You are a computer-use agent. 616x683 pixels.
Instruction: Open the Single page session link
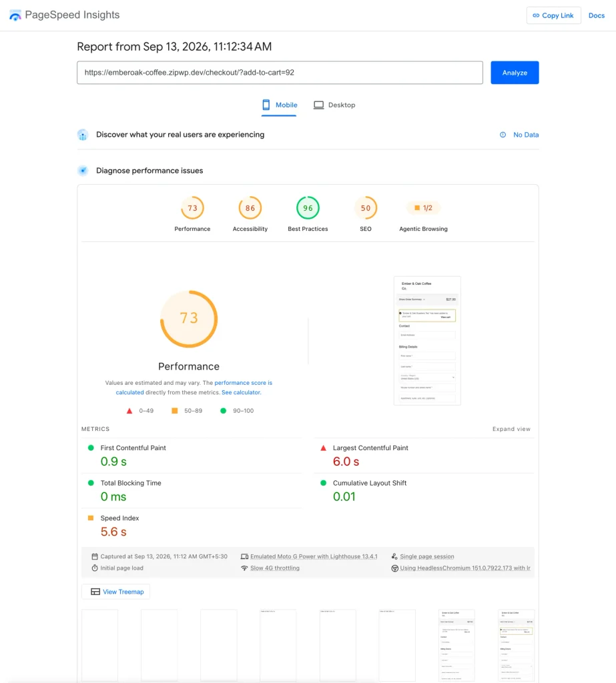click(427, 556)
